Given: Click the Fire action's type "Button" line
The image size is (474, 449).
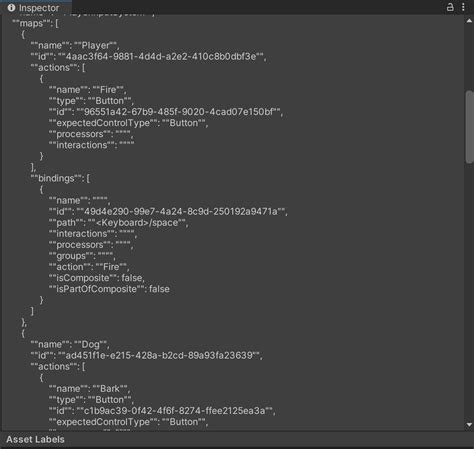Looking at the screenshot, I should 91,101.
